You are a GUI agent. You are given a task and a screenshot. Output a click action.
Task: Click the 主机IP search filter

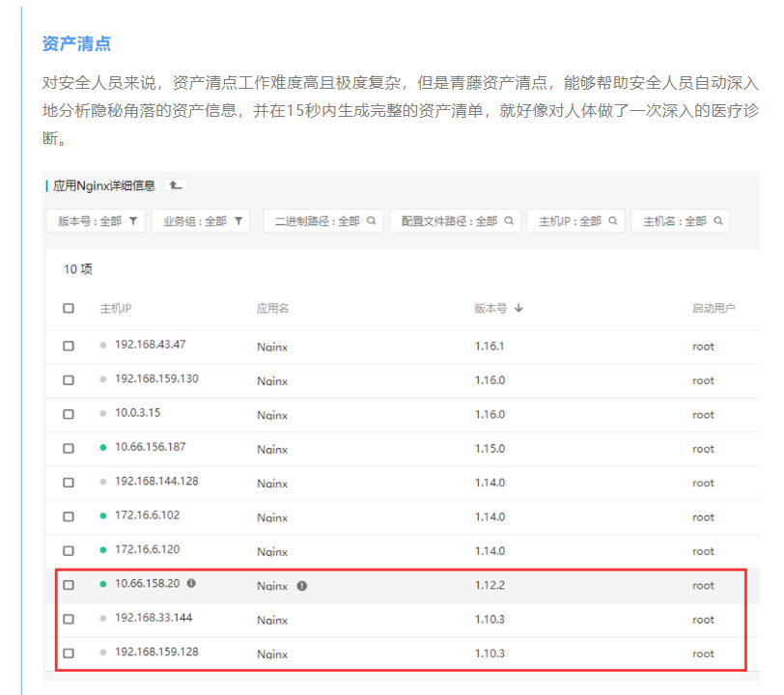click(x=576, y=221)
